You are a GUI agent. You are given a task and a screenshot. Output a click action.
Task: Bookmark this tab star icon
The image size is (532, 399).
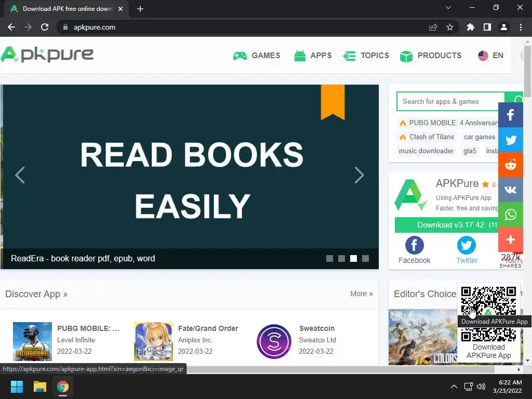point(450,27)
